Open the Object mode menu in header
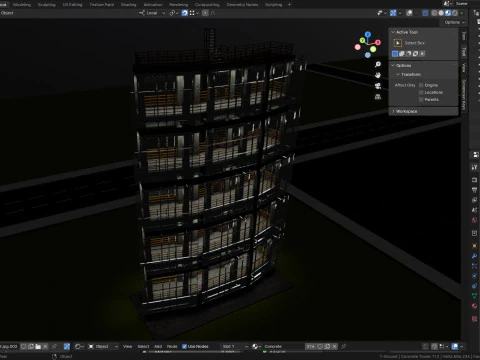The width and height of the screenshot is (480, 360). 7,13
